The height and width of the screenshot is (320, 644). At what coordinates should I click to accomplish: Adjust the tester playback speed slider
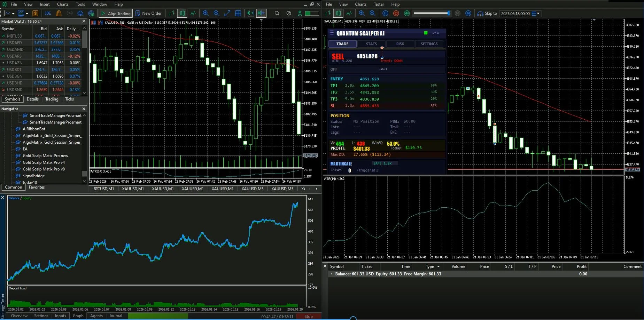coord(432,13)
